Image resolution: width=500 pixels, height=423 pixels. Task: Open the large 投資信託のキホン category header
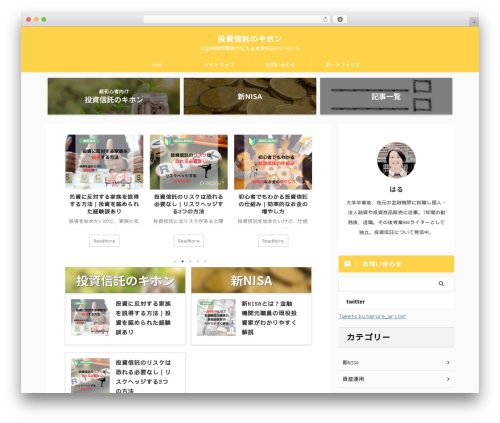pos(125,280)
